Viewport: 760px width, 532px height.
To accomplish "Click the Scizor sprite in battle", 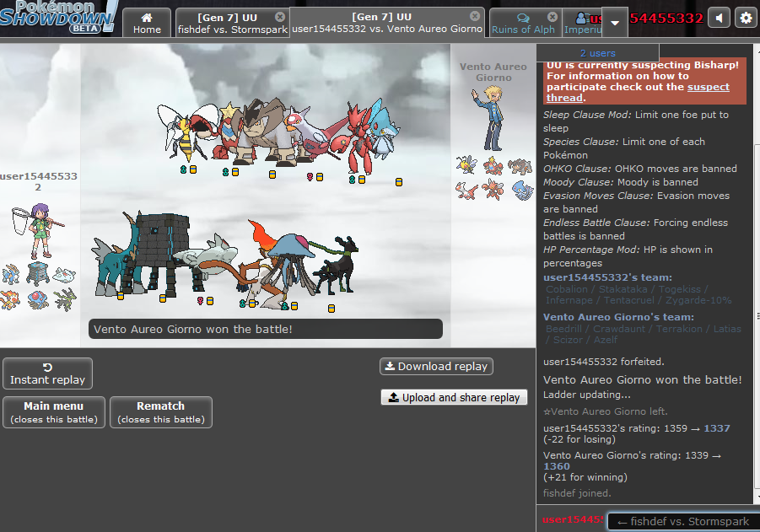I will [x=358, y=137].
